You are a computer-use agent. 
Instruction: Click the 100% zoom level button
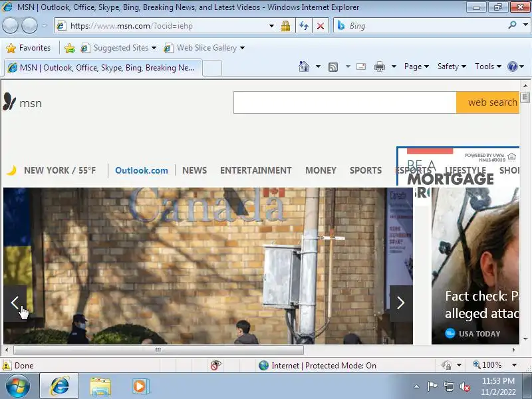click(487, 365)
